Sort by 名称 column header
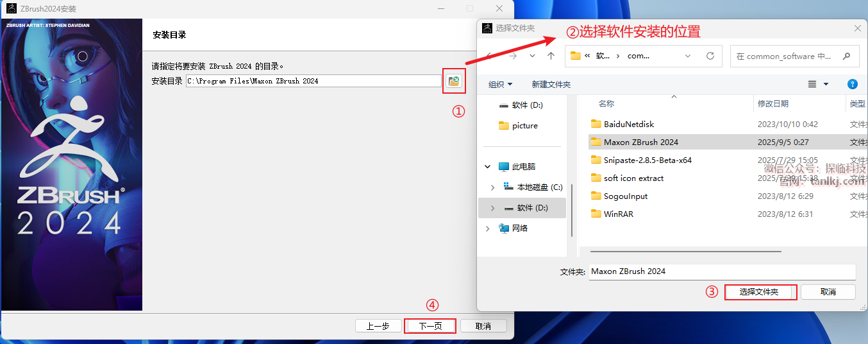Viewport: 868px width, 344px height. pos(606,103)
